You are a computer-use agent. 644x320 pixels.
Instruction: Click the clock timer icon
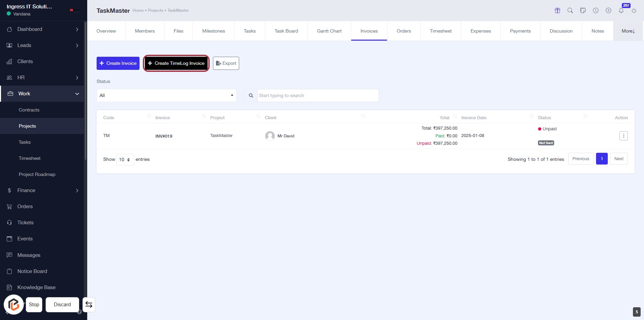pyautogui.click(x=595, y=10)
